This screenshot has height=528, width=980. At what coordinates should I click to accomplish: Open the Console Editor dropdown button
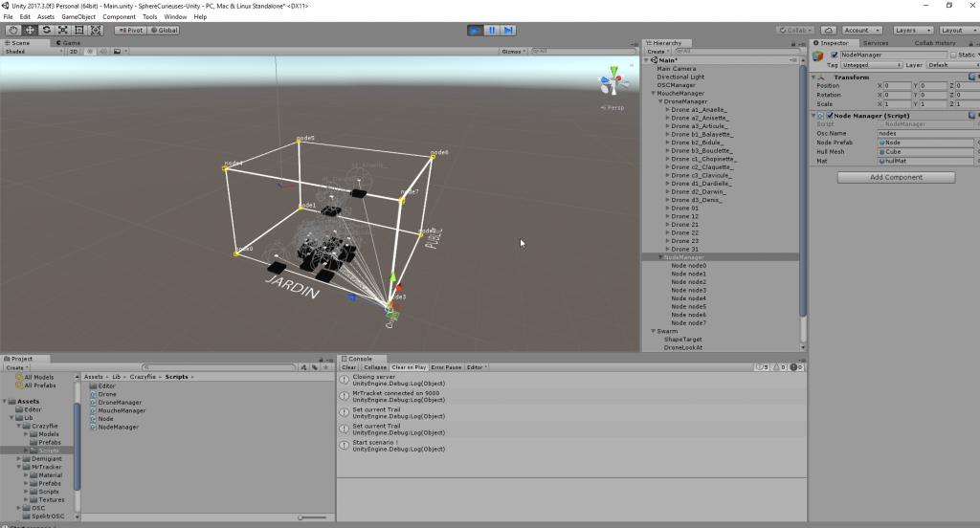click(x=477, y=367)
